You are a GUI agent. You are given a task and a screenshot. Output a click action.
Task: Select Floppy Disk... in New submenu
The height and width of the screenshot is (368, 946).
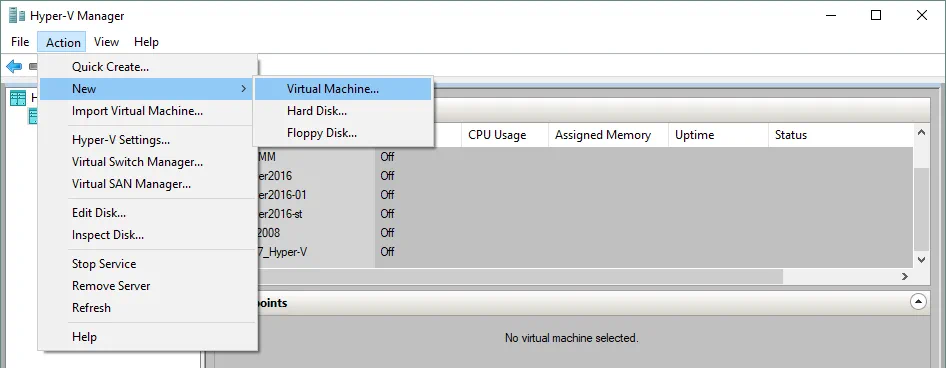[x=343, y=133]
